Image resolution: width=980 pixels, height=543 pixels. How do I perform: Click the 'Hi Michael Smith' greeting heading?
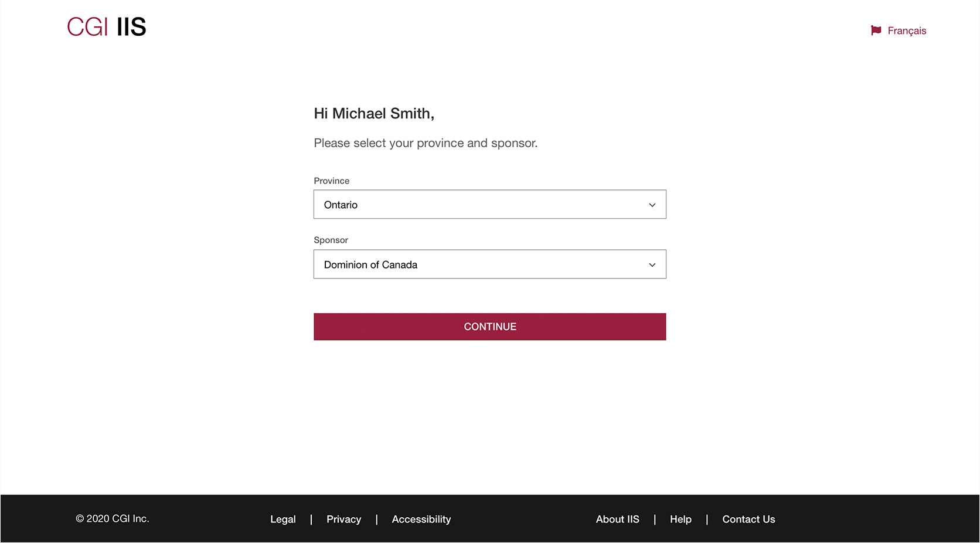tap(374, 113)
